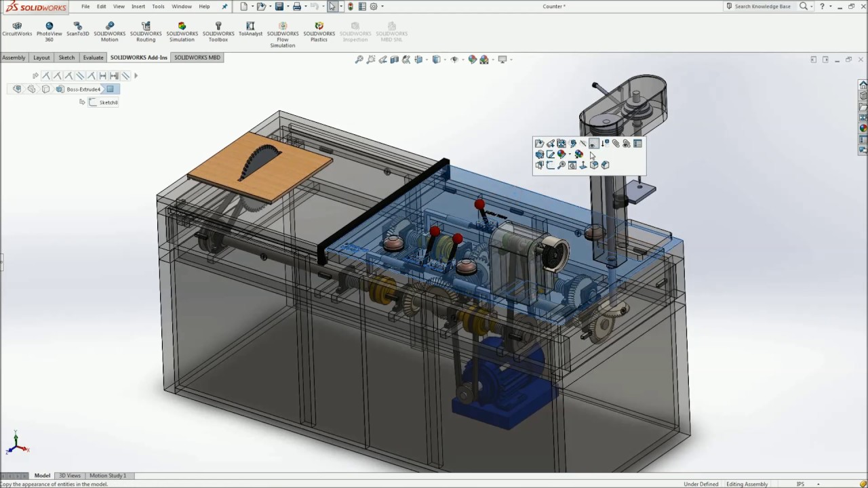The height and width of the screenshot is (488, 868).
Task: Click Zoom to Fit in view toolbar
Action: 359,60
